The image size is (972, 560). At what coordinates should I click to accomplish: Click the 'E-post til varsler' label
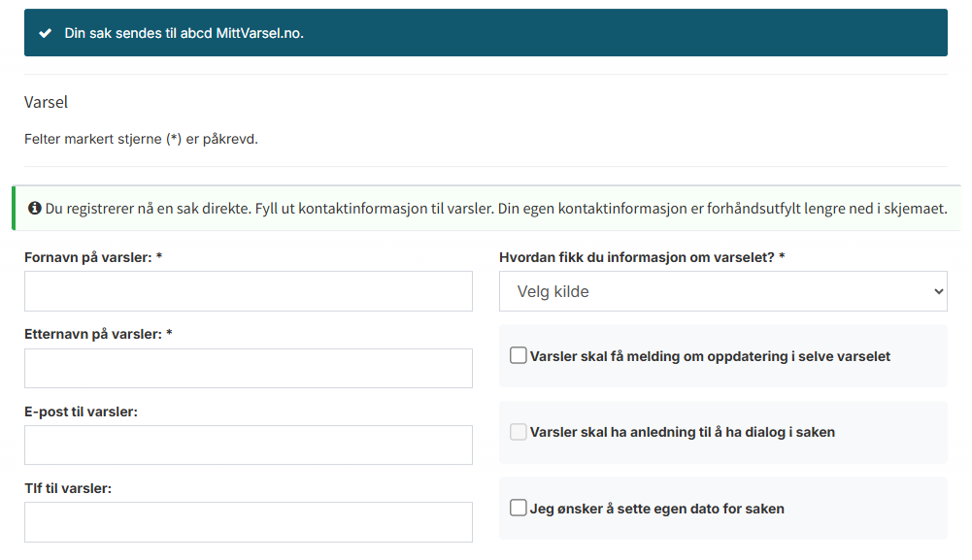point(81,412)
